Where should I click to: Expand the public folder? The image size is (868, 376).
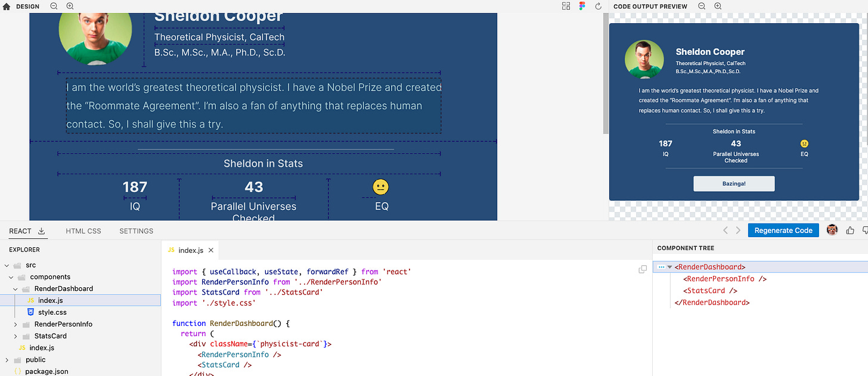point(7,360)
